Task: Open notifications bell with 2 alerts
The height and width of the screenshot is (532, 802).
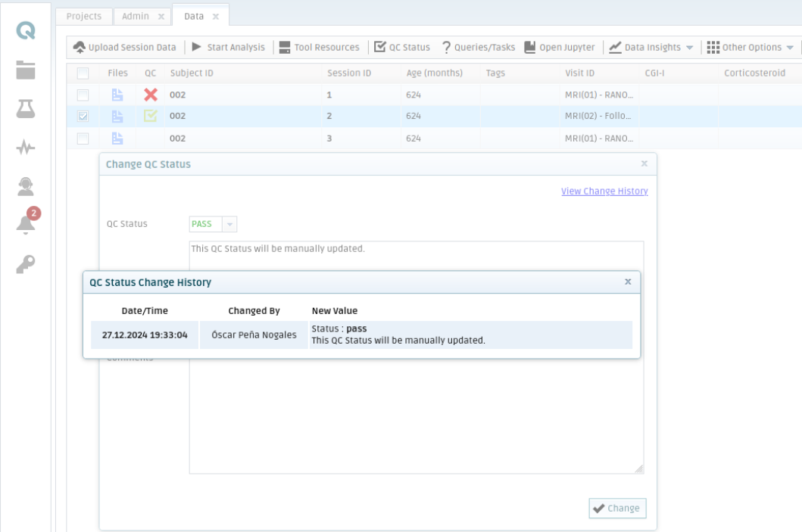Action: [x=26, y=224]
